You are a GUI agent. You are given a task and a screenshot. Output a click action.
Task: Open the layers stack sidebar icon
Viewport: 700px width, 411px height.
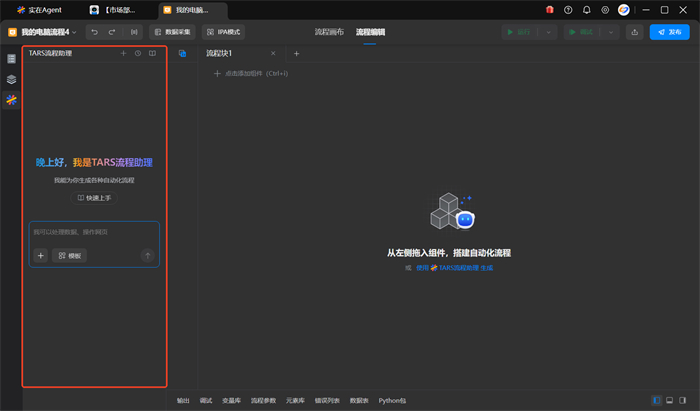pyautogui.click(x=12, y=79)
